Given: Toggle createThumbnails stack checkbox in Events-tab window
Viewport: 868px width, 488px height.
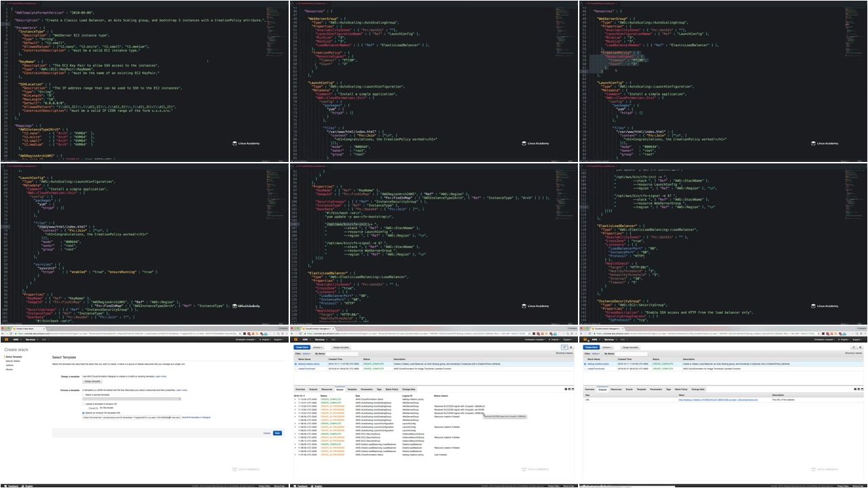Looking at the screenshot, I should [x=295, y=369].
